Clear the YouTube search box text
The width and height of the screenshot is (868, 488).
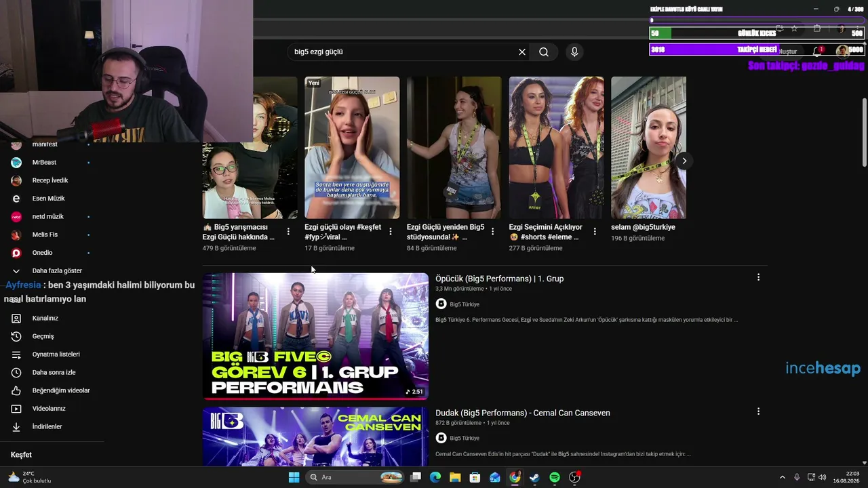(522, 52)
